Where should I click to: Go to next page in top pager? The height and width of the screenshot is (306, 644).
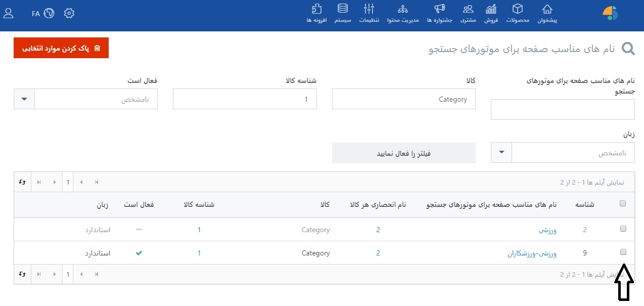[54, 182]
